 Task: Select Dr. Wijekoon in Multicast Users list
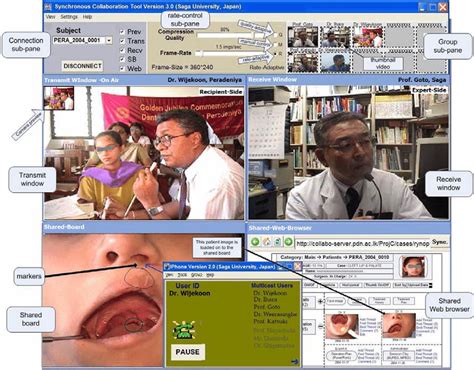[270, 293]
